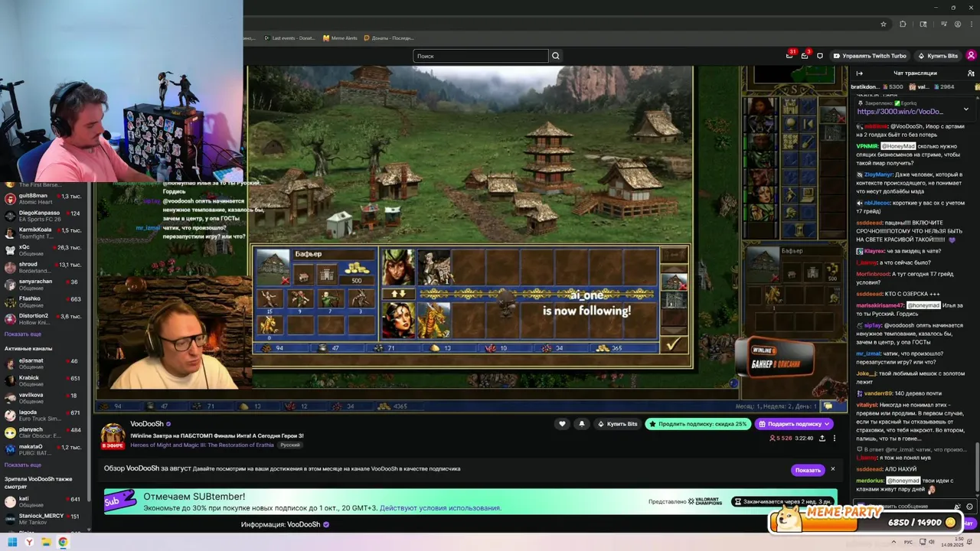Open Windows Start menu
Viewport: 980px width, 551px height.
click(x=12, y=543)
